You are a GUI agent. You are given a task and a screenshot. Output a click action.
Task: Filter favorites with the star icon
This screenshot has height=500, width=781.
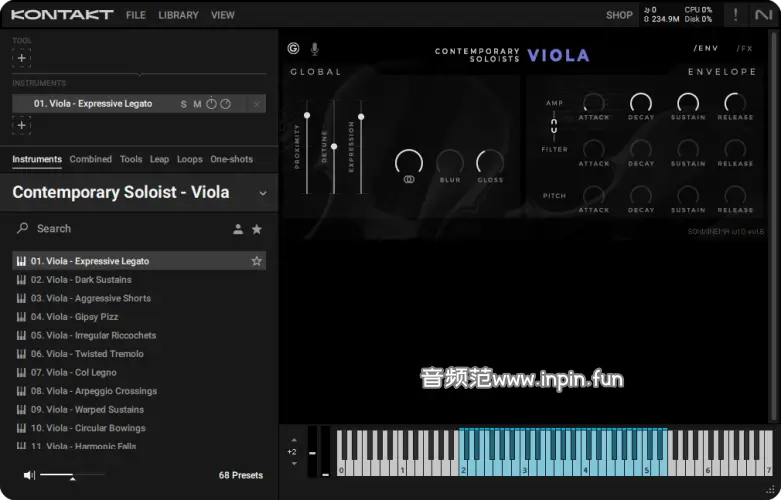pyautogui.click(x=257, y=229)
